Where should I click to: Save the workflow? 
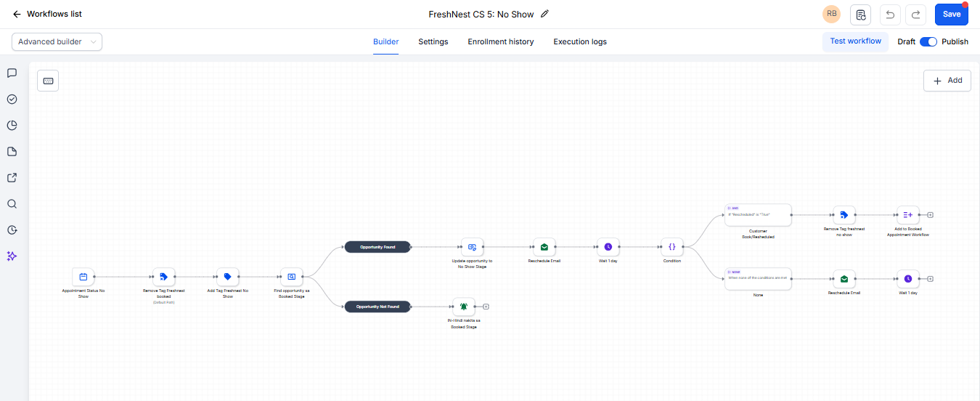tap(952, 15)
